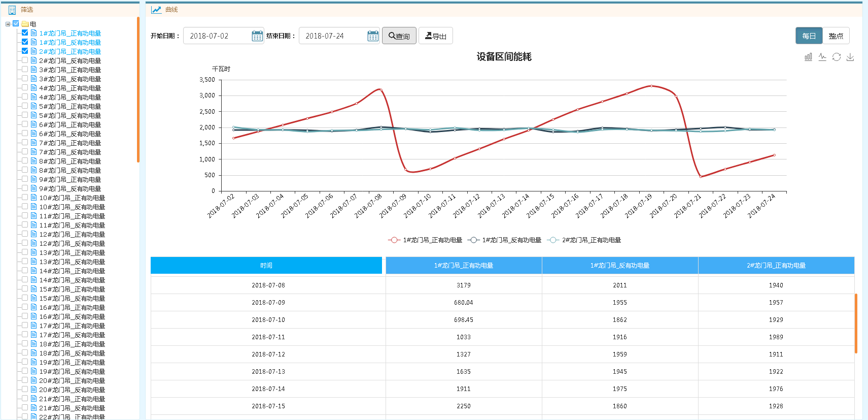Click the filter panel building icon
The height and width of the screenshot is (420, 868).
coord(12,10)
